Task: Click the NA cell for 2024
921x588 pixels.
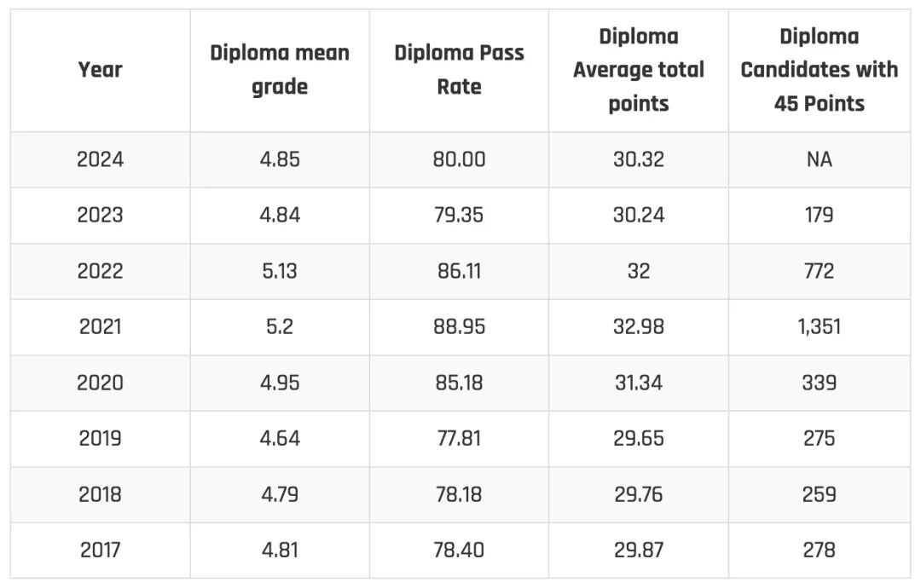Action: pos(820,159)
